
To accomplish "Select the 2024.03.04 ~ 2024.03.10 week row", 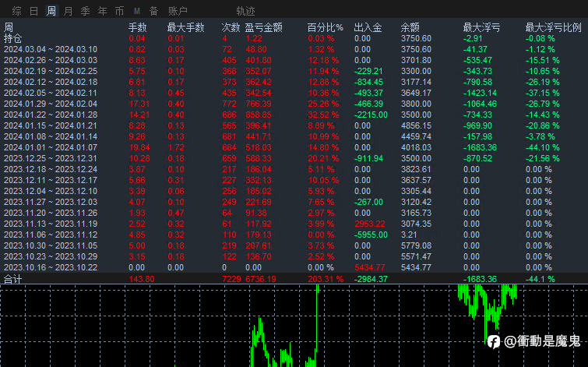I will [294, 49].
